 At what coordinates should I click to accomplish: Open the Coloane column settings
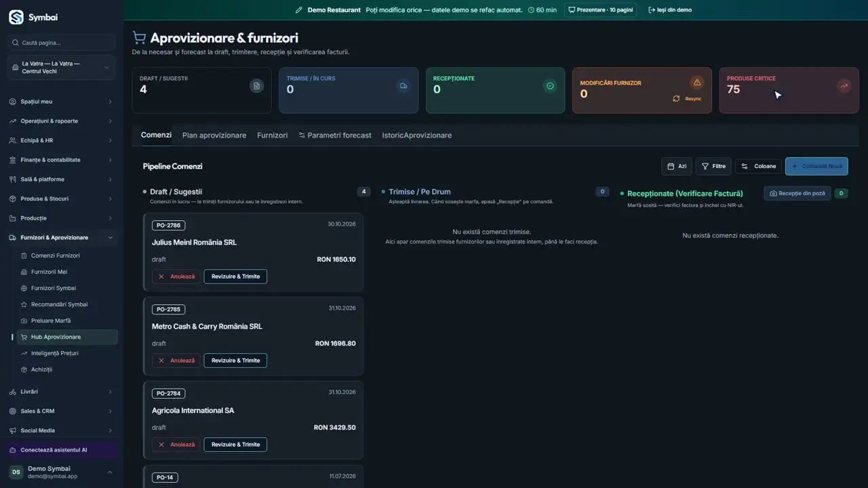pos(758,166)
